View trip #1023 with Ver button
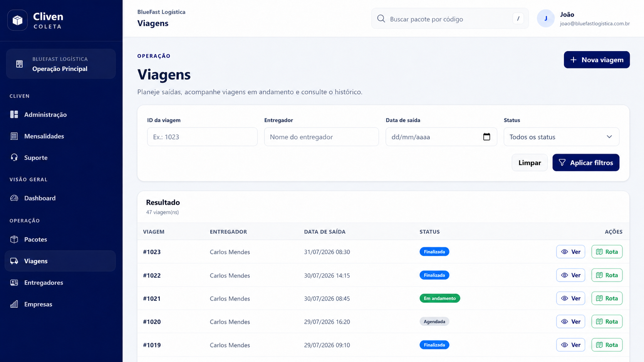This screenshot has width=644, height=362. click(x=571, y=252)
